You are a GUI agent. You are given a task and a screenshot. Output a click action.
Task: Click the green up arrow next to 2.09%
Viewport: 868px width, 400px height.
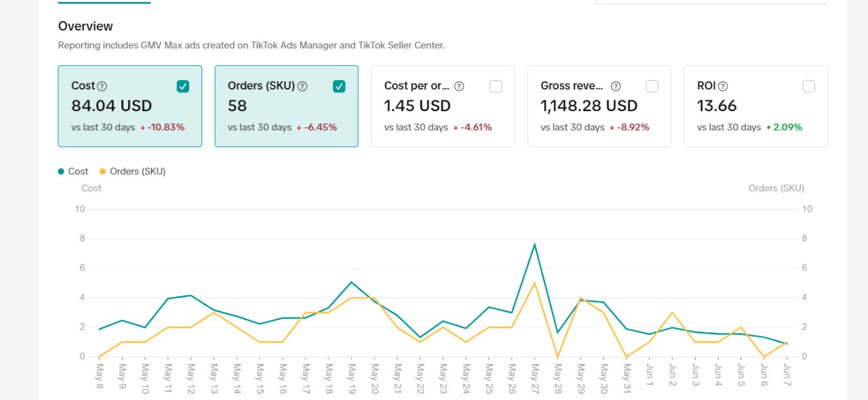pos(768,127)
